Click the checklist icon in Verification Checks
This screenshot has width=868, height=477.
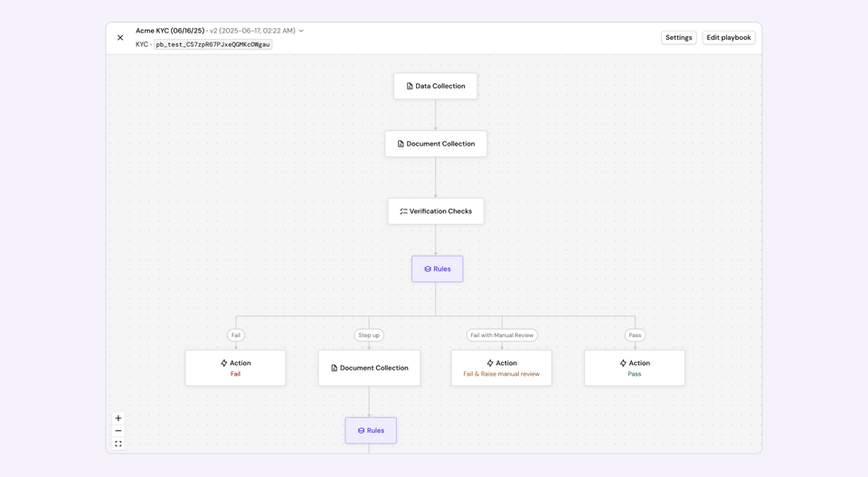coord(403,211)
